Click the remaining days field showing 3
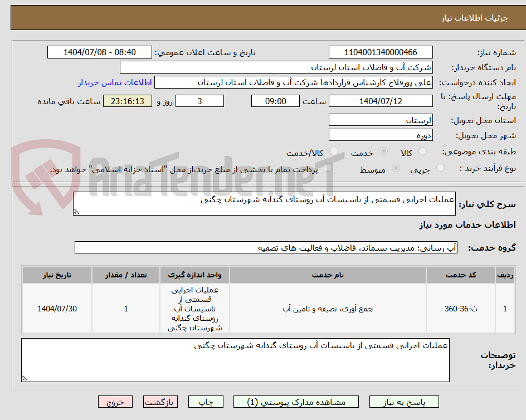This screenshot has height=420, width=526. 199,101
